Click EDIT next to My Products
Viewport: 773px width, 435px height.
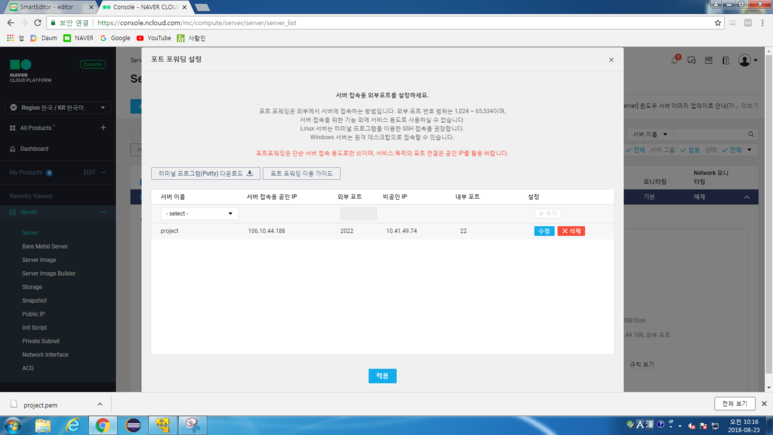click(x=89, y=173)
